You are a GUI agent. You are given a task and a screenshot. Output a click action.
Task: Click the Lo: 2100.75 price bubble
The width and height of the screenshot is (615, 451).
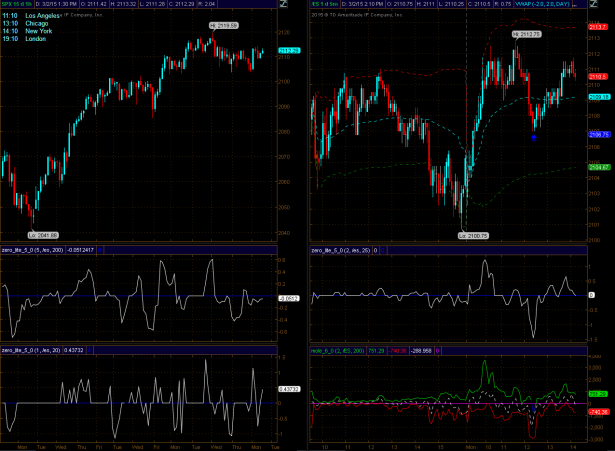(473, 236)
